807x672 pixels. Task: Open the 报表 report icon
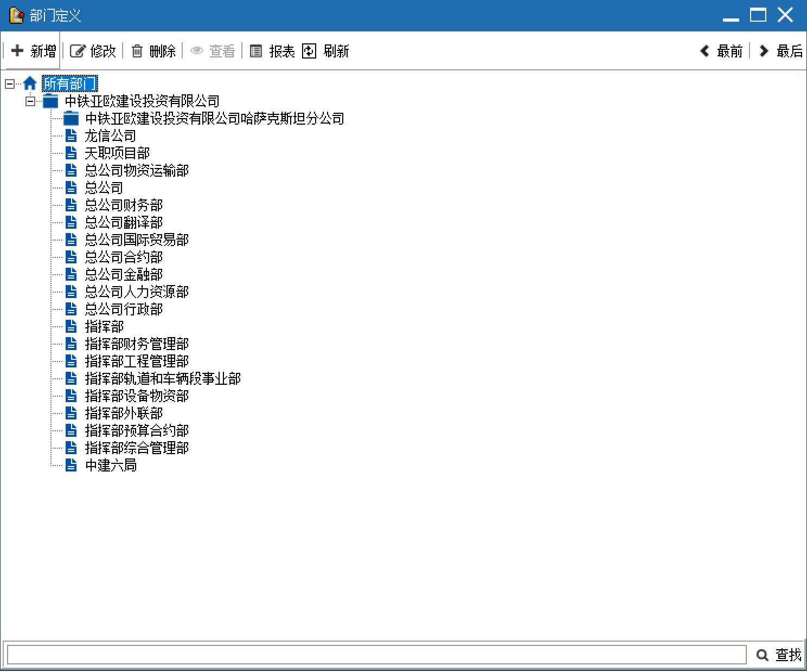[x=256, y=51]
